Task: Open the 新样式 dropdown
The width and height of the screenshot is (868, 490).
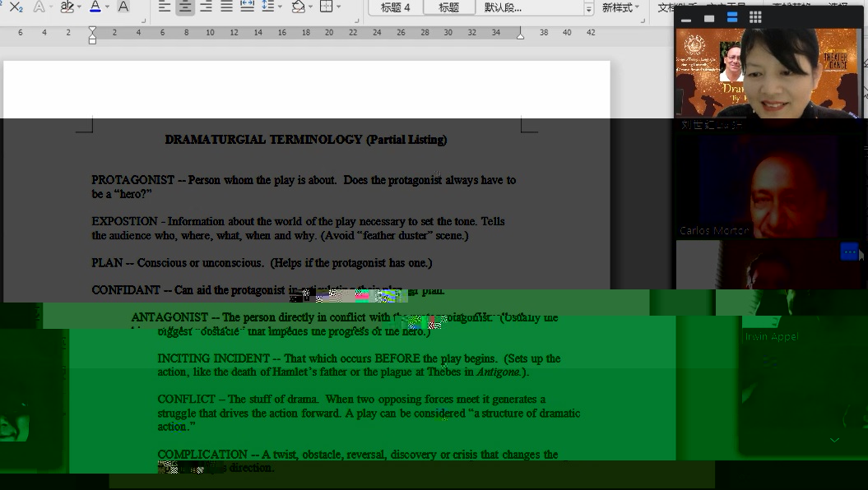Action: pos(620,7)
